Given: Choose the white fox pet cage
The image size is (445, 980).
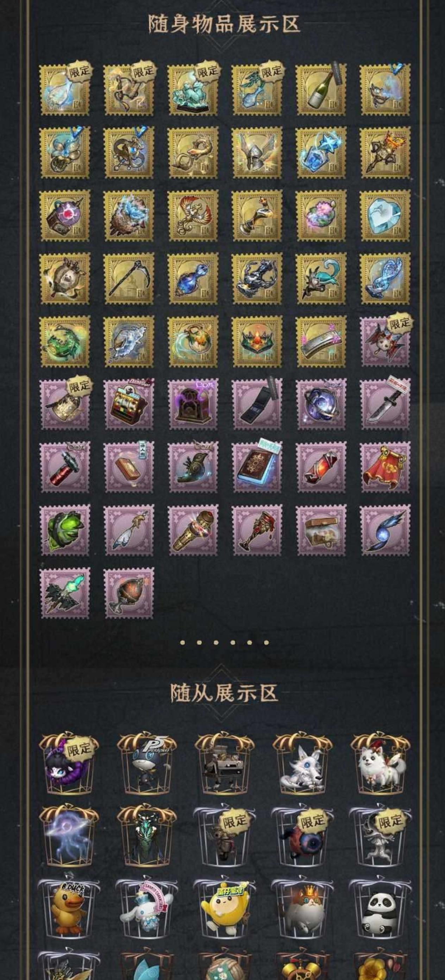Looking at the screenshot, I should click(x=302, y=765).
